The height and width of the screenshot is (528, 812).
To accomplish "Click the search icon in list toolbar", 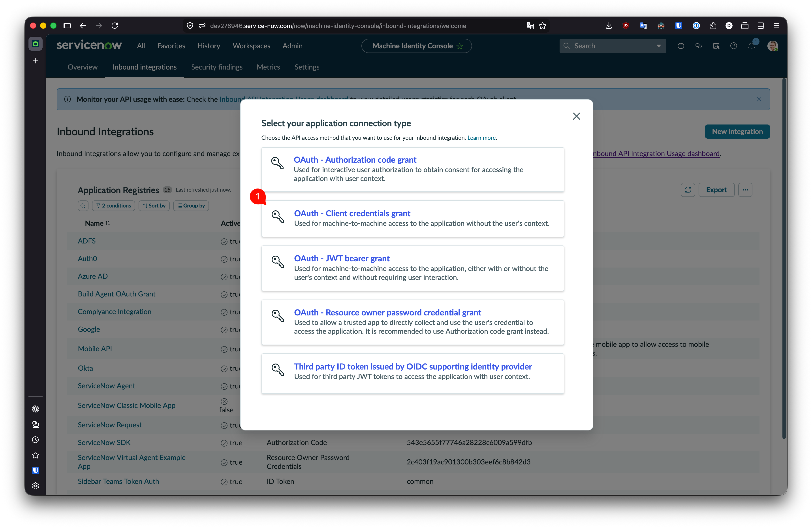I will click(x=83, y=206).
